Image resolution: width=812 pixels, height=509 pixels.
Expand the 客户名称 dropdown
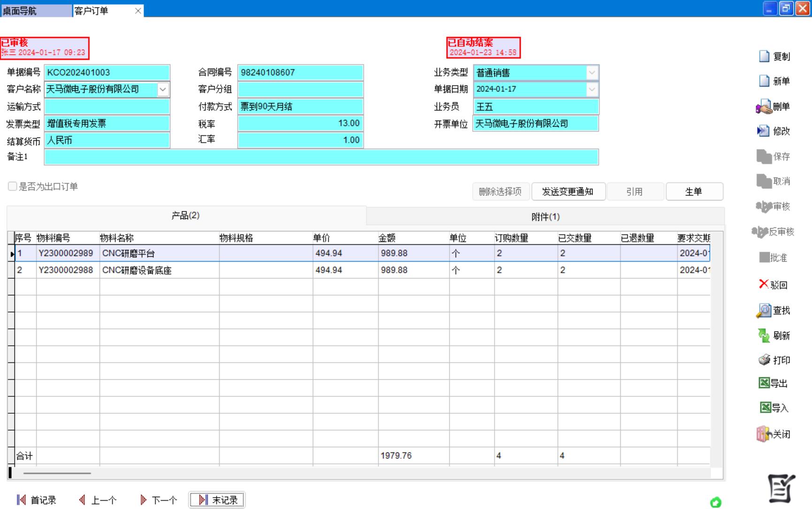[x=163, y=89]
